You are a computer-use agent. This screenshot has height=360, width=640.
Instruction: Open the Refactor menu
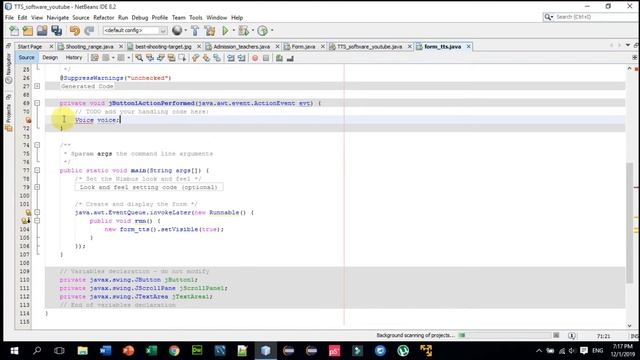coord(104,18)
